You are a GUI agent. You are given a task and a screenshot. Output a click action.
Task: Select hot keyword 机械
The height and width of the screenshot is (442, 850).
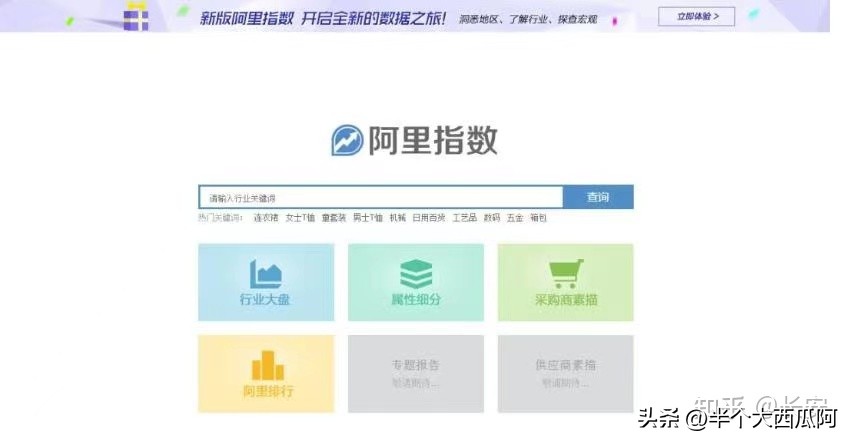click(x=397, y=218)
